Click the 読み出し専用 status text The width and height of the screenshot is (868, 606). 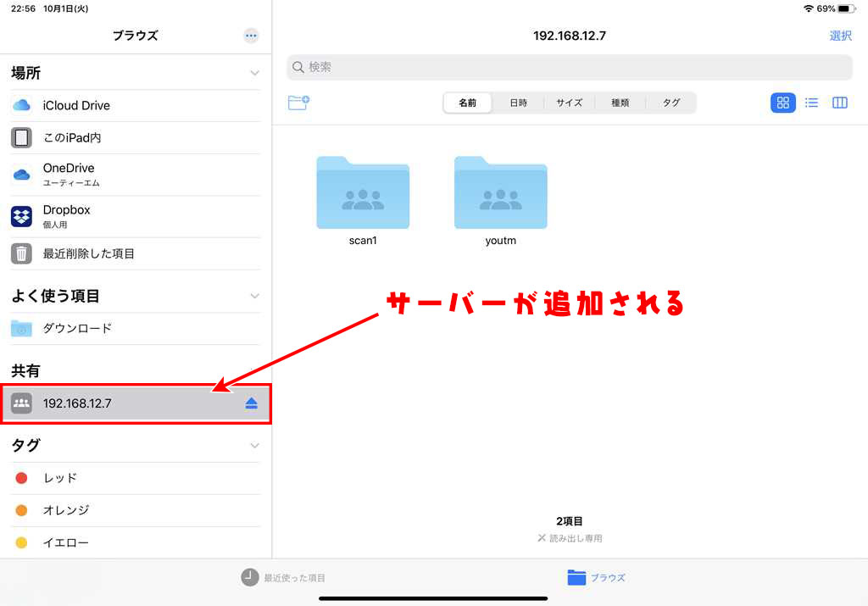[576, 538]
